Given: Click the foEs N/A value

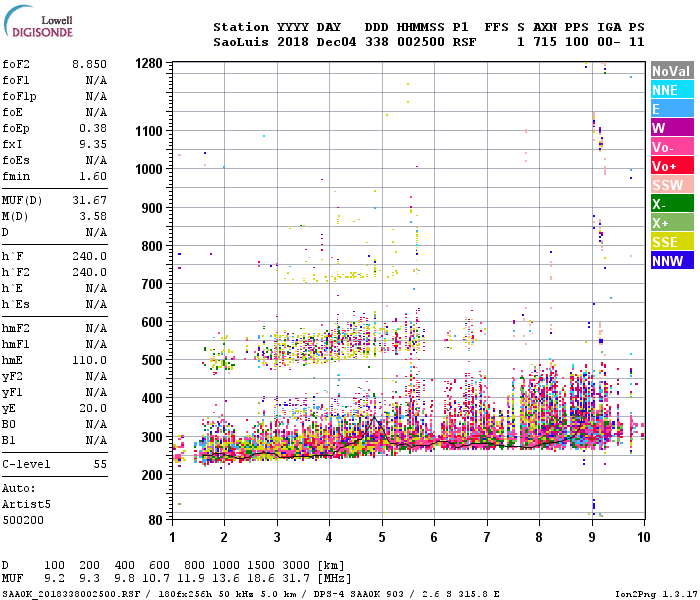Looking at the screenshot, I should click(96, 160).
